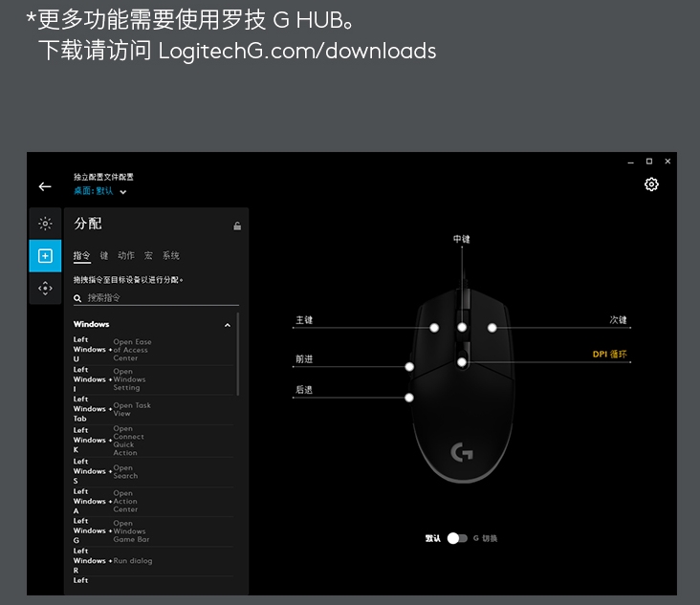The width and height of the screenshot is (700, 605).
Task: Select Run dialog command
Action: 153,561
